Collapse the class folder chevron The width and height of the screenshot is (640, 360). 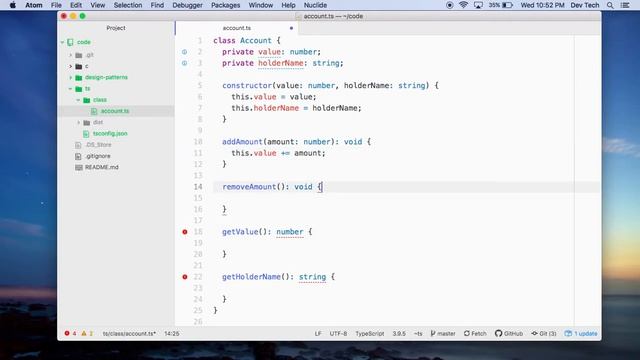(x=78, y=100)
